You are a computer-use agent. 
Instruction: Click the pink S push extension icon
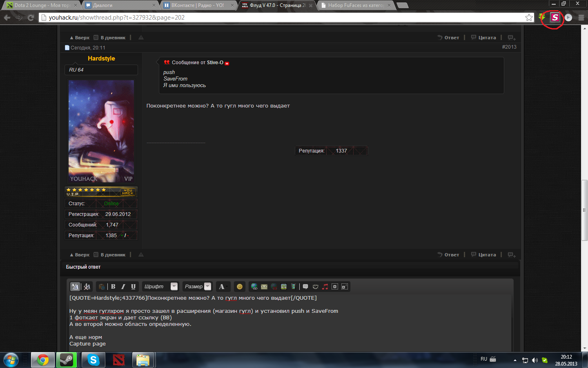pyautogui.click(x=555, y=17)
